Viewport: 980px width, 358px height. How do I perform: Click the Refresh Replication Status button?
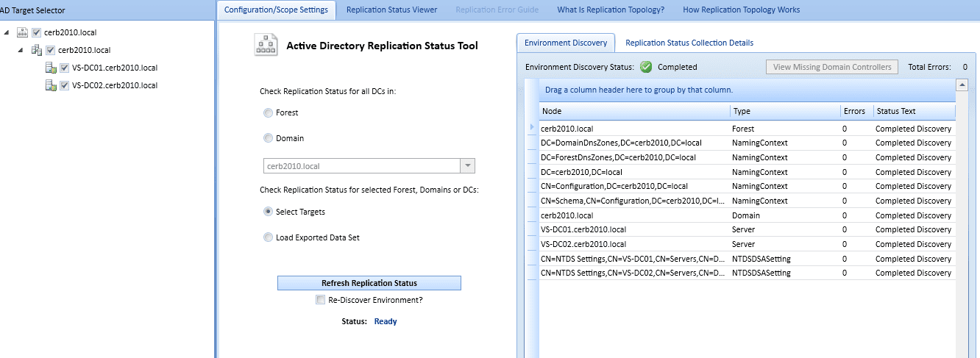tap(369, 283)
